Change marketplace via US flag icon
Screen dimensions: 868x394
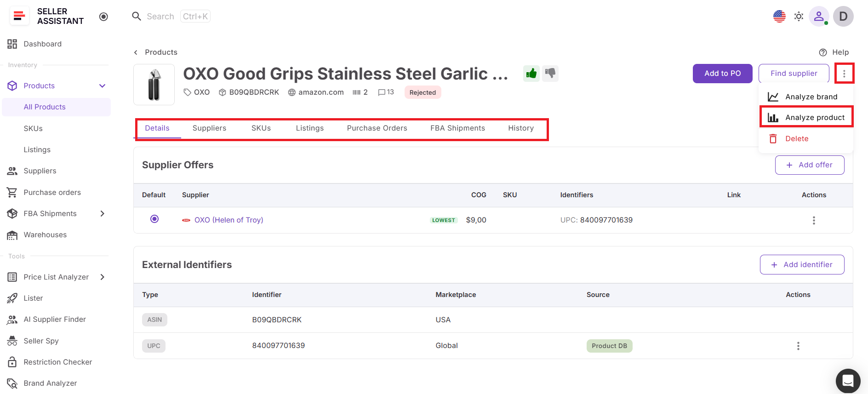779,17
